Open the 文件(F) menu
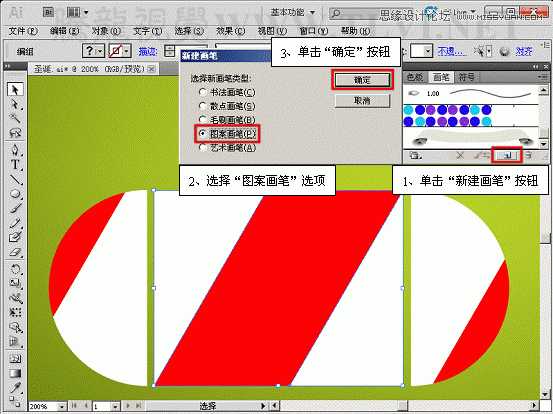 point(23,31)
